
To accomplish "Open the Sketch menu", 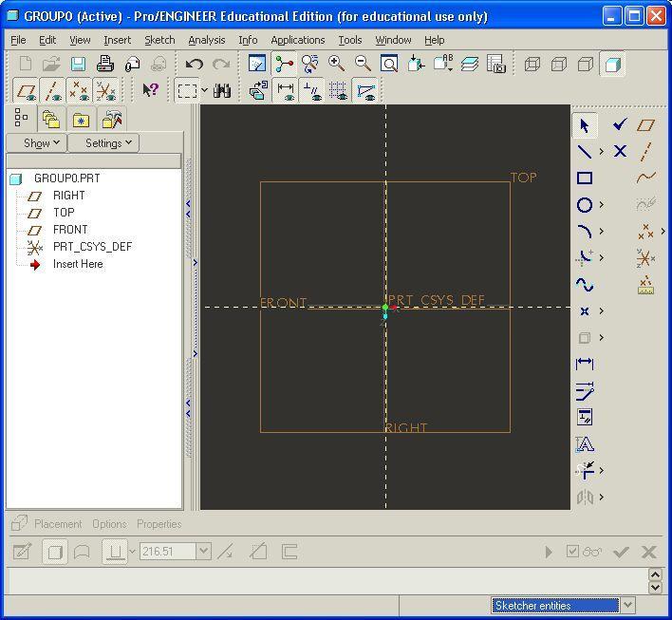I will (159, 40).
